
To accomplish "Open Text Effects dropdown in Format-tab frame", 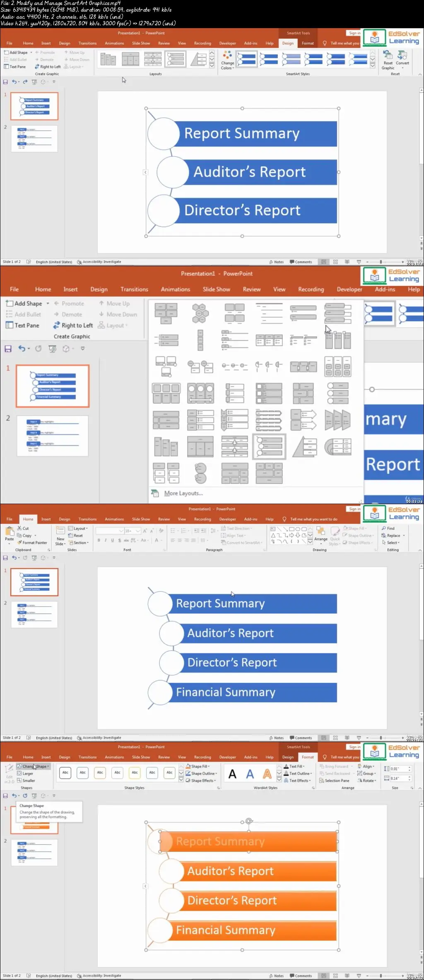I will click(297, 781).
